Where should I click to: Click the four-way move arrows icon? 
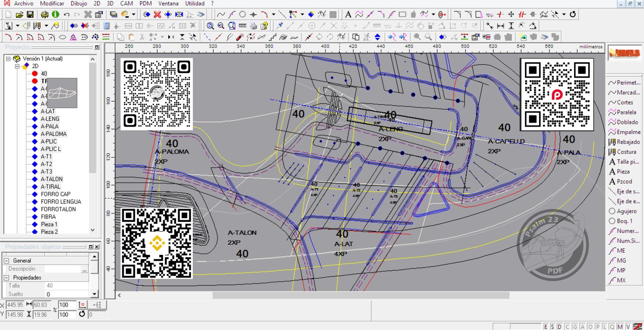click(x=512, y=15)
